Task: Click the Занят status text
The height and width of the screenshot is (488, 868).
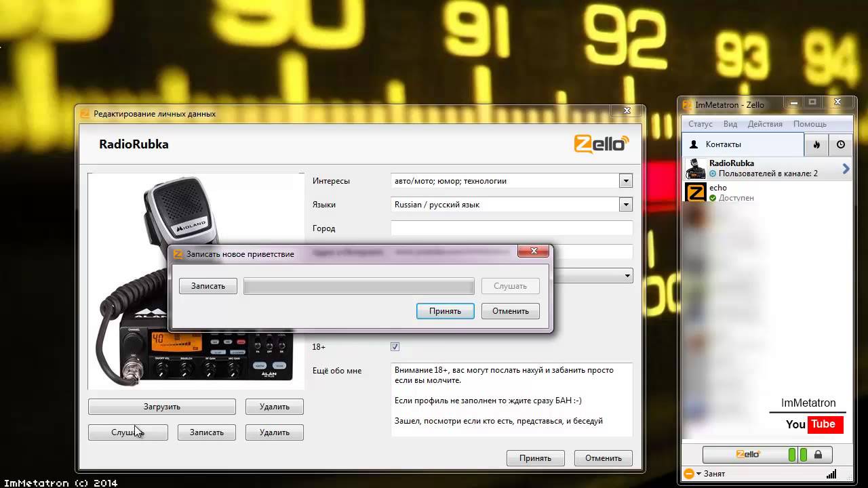Action: (x=715, y=474)
